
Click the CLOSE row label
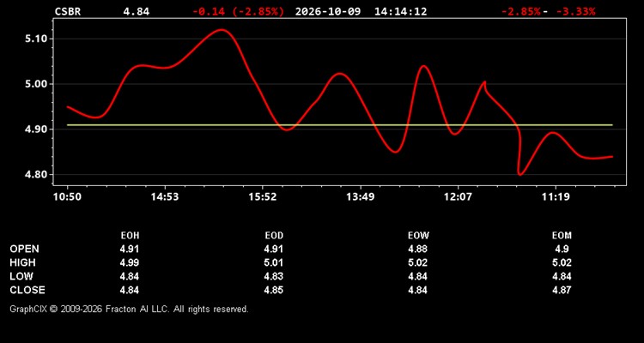click(x=27, y=290)
